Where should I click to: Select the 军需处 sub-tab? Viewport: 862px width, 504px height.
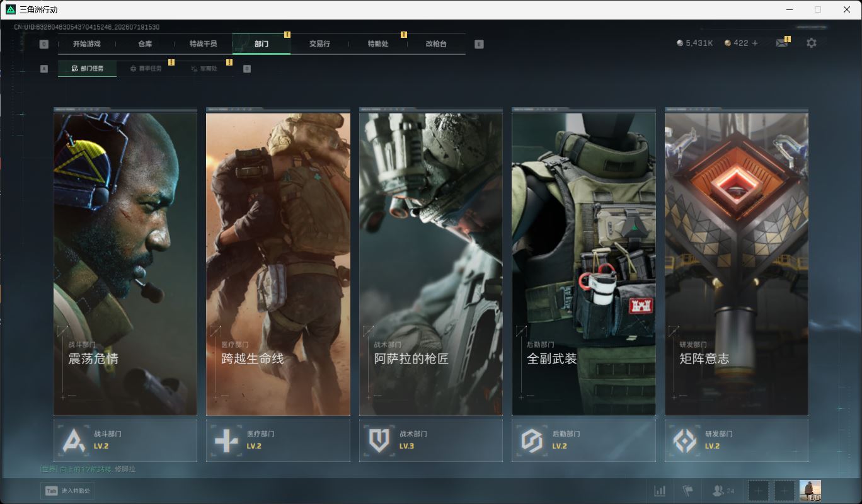click(x=204, y=69)
